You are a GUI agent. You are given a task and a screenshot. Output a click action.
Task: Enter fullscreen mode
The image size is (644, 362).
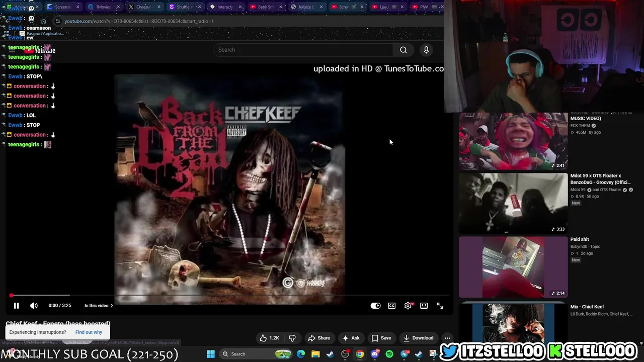pyautogui.click(x=440, y=306)
